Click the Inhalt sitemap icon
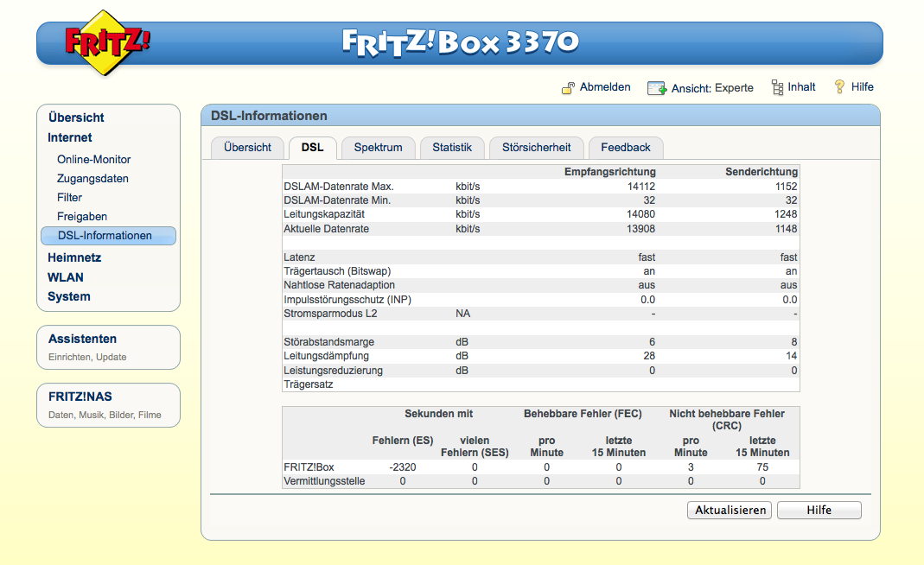The width and height of the screenshot is (924, 565). 777,87
